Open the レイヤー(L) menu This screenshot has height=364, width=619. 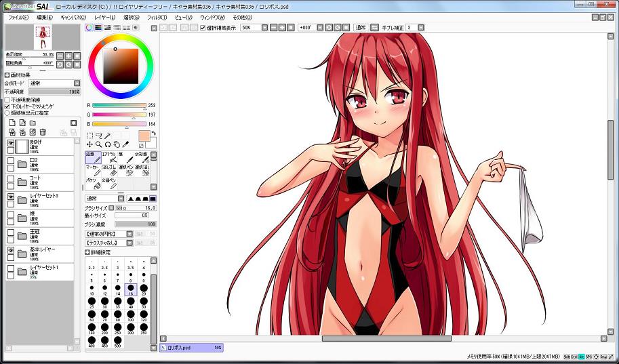(x=104, y=17)
